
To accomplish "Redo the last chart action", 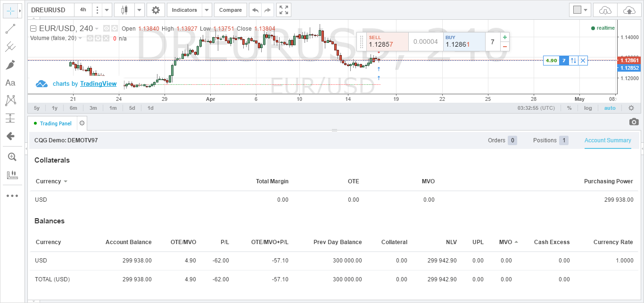I will [268, 9].
